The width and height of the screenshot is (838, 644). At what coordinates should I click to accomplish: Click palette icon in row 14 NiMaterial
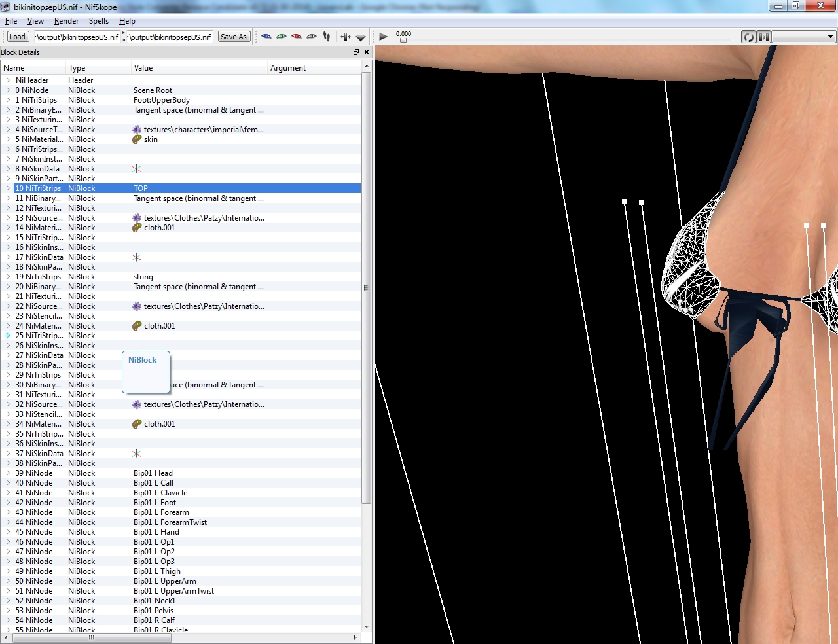pyautogui.click(x=137, y=228)
